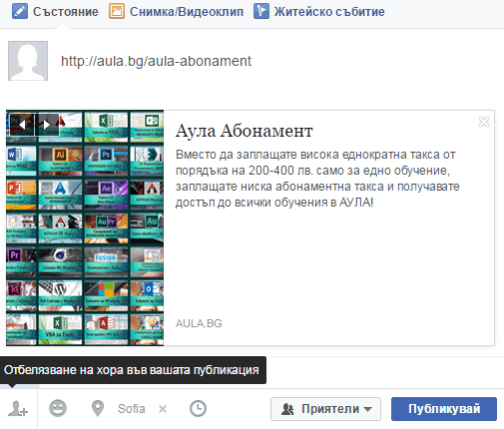The width and height of the screenshot is (504, 429).
Task: Remove the Sofia location tag
Action: click(163, 409)
